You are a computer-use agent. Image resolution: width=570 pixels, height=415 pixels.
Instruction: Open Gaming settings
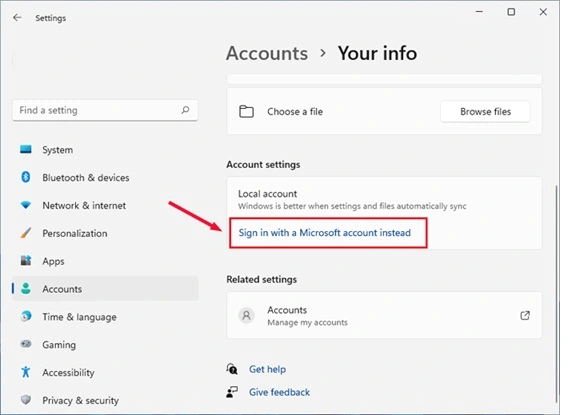point(105,344)
